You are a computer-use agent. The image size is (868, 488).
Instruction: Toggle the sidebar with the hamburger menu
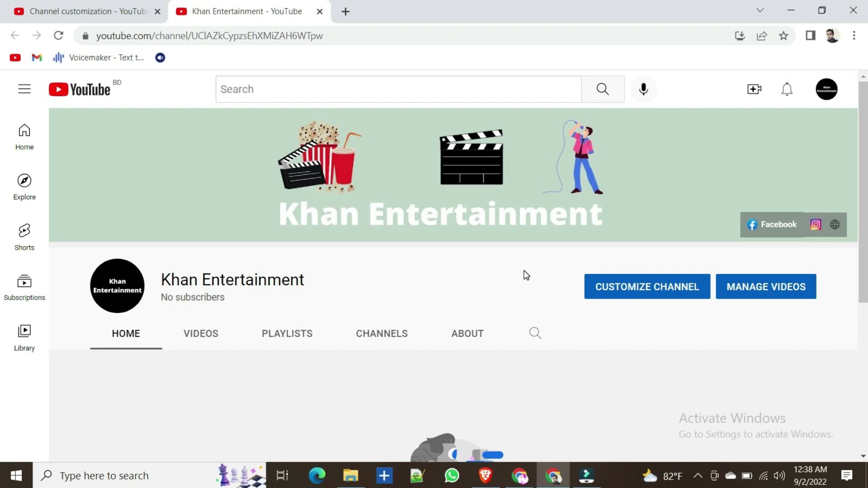(x=24, y=89)
